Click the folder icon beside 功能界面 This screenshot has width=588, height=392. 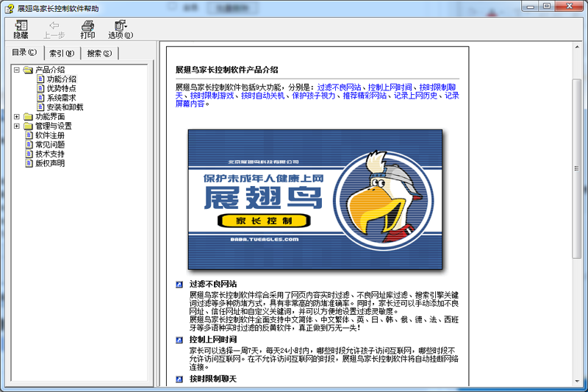[x=28, y=117]
